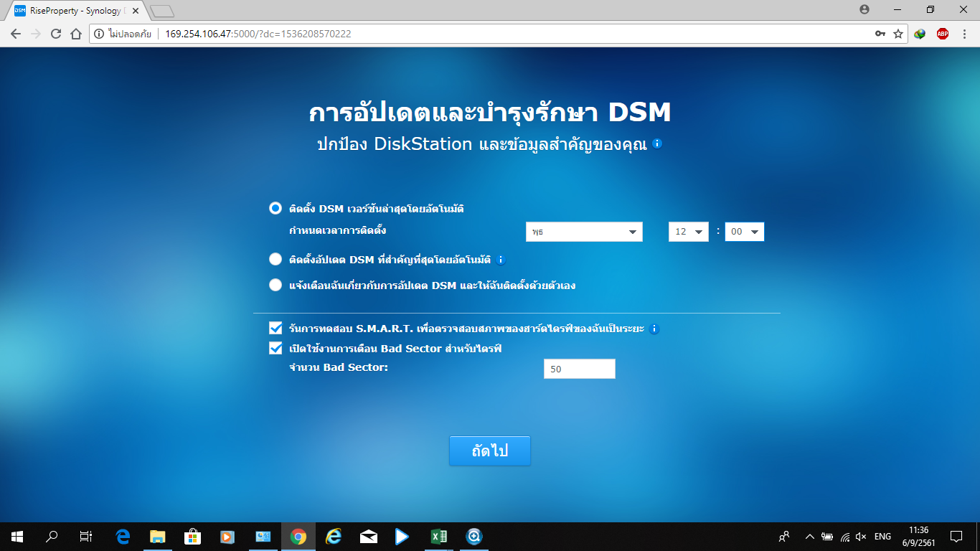Viewport: 980px width, 551px height.
Task: Expand the minute dropdown showing 00
Action: coord(744,232)
